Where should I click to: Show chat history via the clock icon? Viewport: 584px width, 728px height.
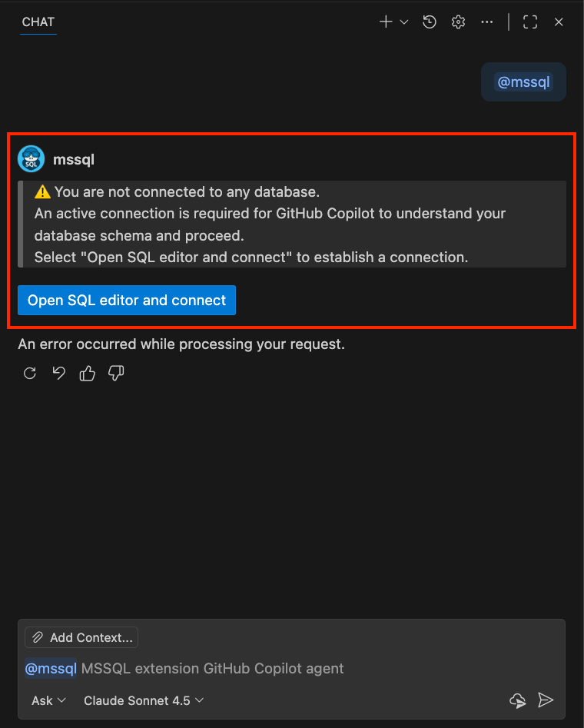pos(429,22)
